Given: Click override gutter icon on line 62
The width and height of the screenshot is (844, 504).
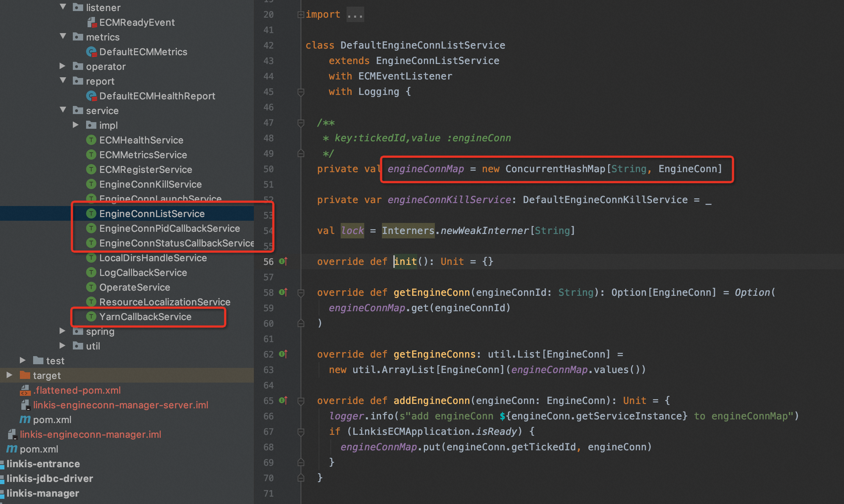Looking at the screenshot, I should point(283,354).
